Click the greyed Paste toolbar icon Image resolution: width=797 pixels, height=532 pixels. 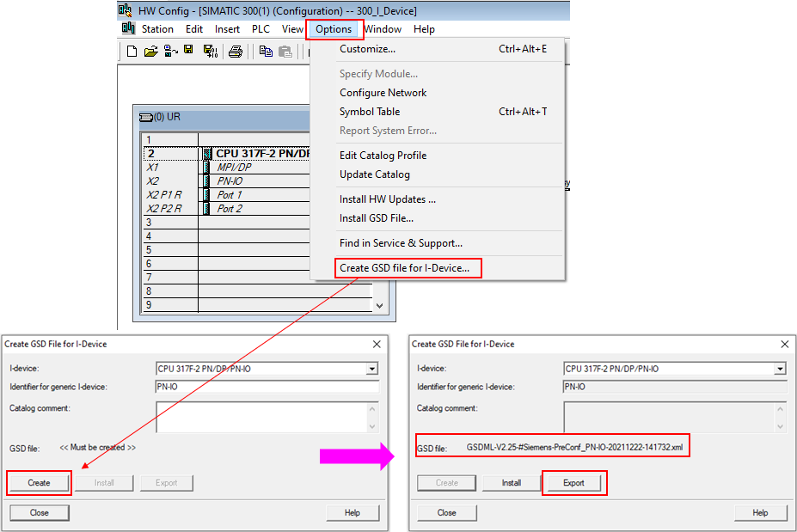point(285,52)
